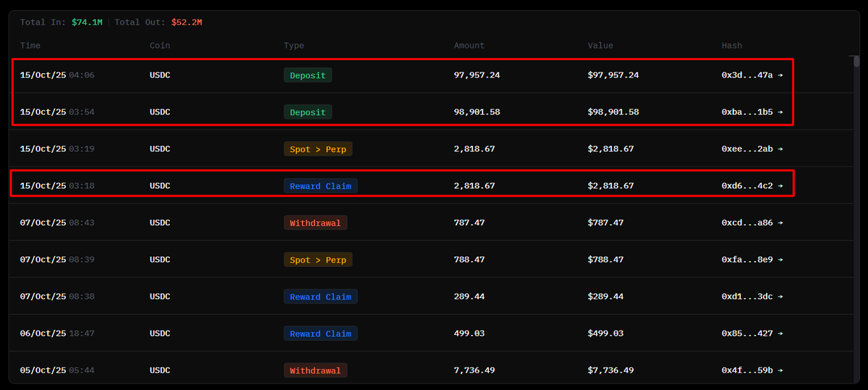Click the Withdrawal badge for 787.47
The image size is (868, 390).
pyautogui.click(x=315, y=223)
